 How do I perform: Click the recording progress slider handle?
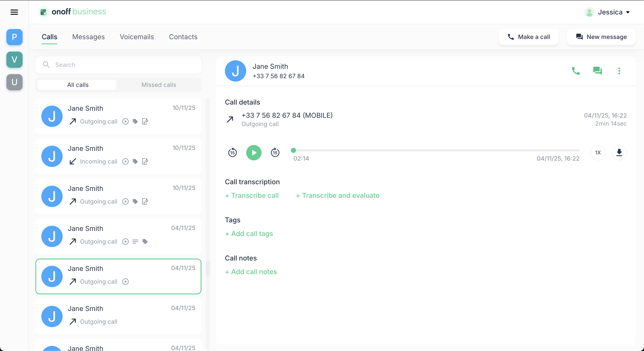[293, 150]
